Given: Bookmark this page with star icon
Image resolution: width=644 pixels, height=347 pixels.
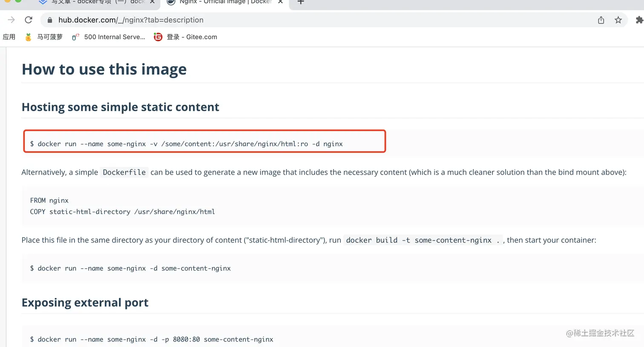Looking at the screenshot, I should tap(618, 20).
